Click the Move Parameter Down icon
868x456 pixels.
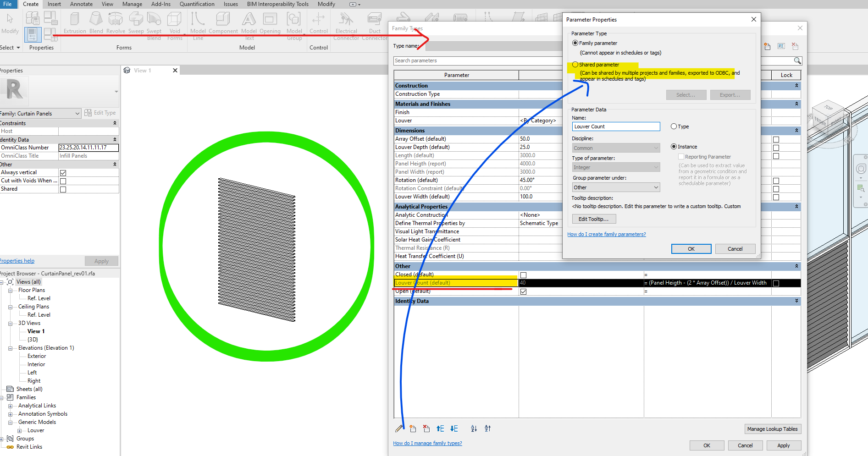[454, 429]
